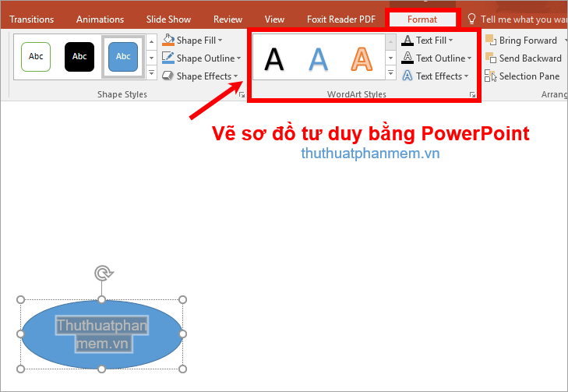The height and width of the screenshot is (392, 568).
Task: Switch to the Animations tab
Action: click(x=100, y=19)
